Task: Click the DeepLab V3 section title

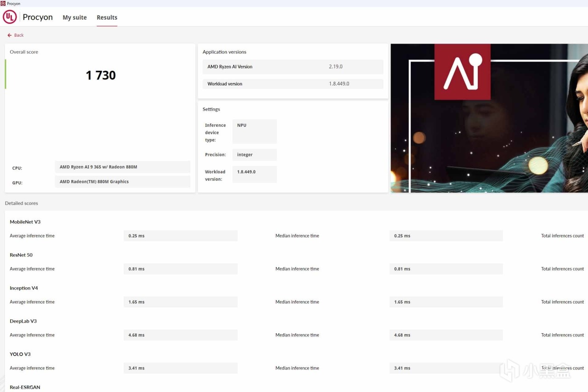Action: [23, 321]
